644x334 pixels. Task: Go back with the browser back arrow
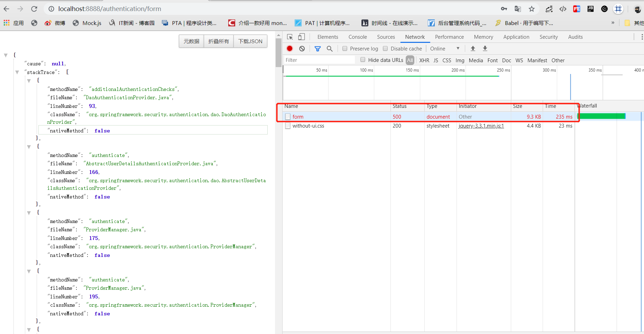tap(7, 9)
